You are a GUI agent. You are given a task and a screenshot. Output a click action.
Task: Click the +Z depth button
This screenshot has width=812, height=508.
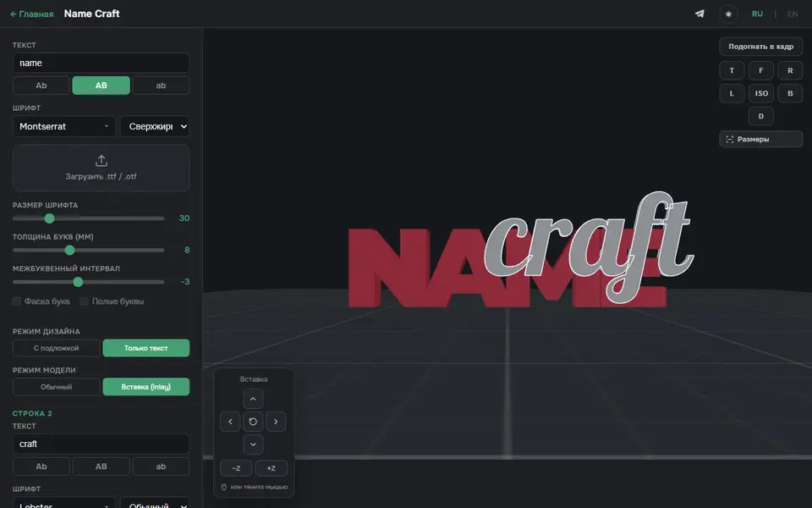(272, 468)
